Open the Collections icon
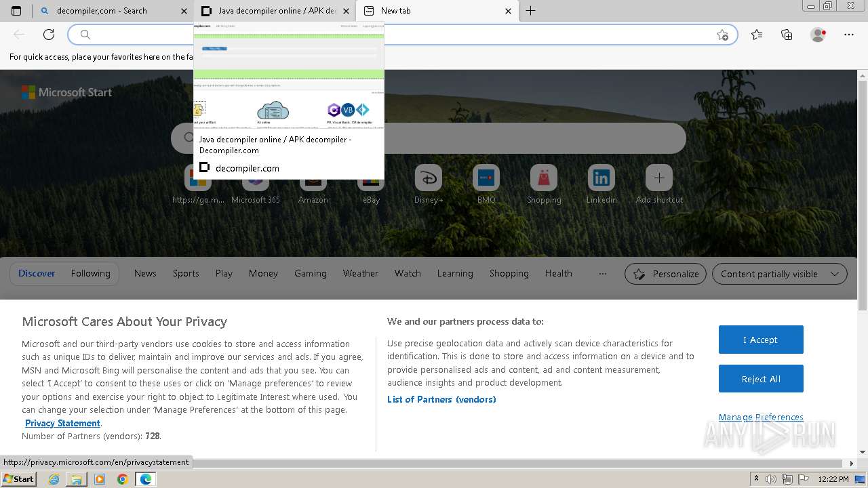The width and height of the screenshot is (868, 488). [x=787, y=35]
